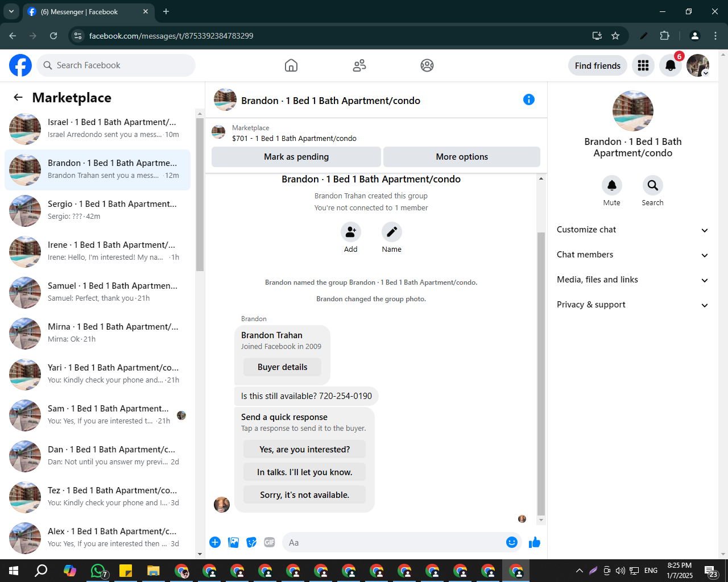Screen dimensions: 728x582
Task: Send quick reply 'In talks. I'll let you know.'
Action: (x=305, y=472)
